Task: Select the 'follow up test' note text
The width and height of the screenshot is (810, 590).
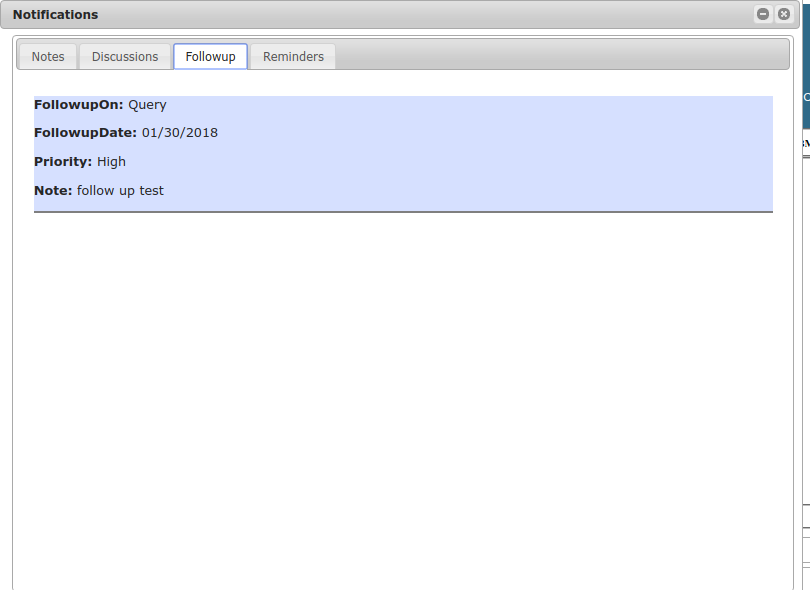Action: pyautogui.click(x=120, y=191)
